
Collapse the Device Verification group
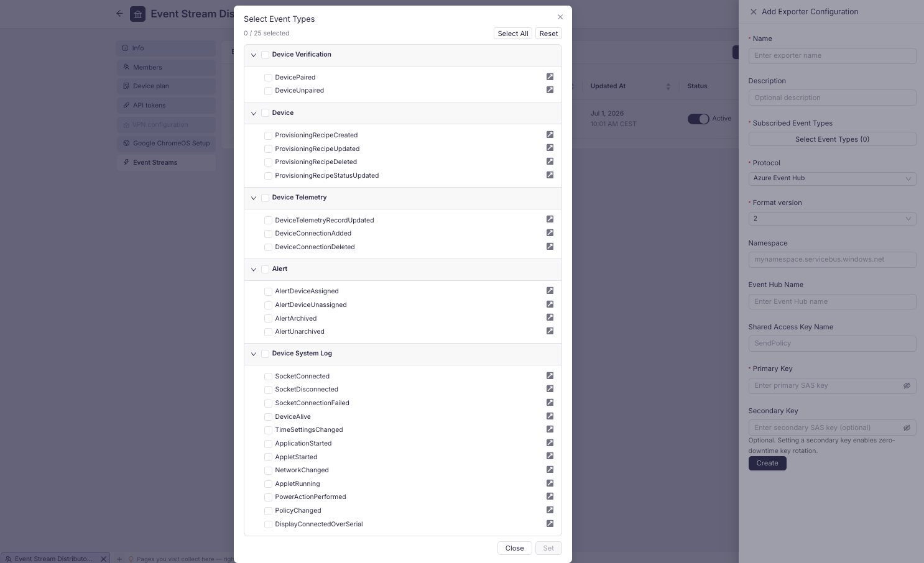(x=254, y=55)
